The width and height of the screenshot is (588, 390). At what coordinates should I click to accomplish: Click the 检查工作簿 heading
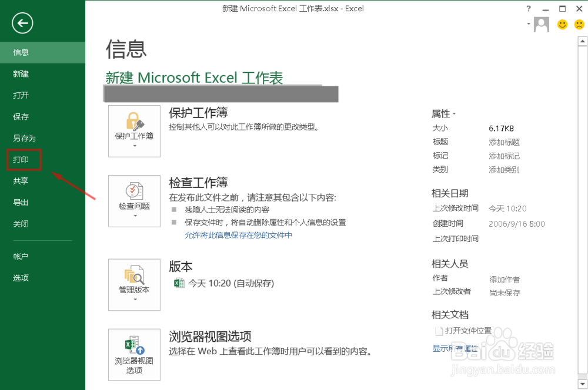[198, 183]
